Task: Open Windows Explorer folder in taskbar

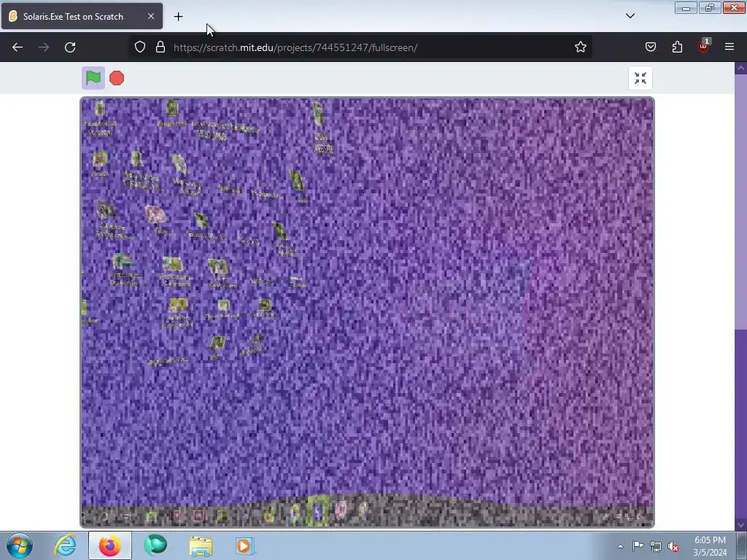Action: 201,545
